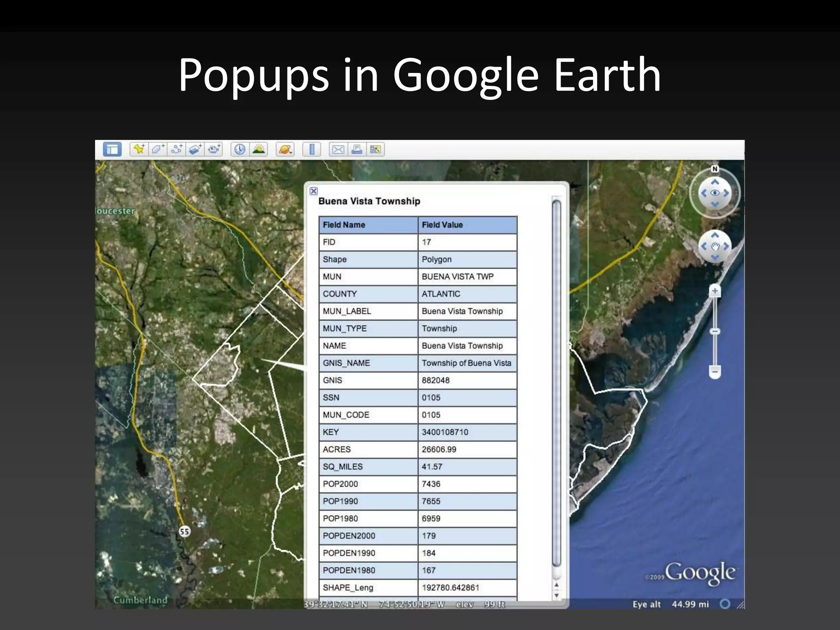Click the zoom out minus button
Viewport: 840px width, 630px height.
715,372
